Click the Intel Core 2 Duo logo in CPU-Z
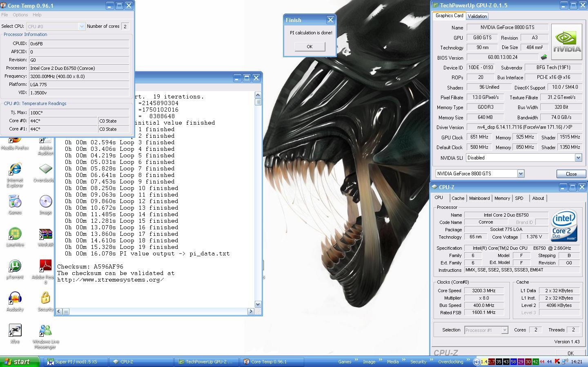Image resolution: width=588 pixels, height=367 pixels. (564, 226)
